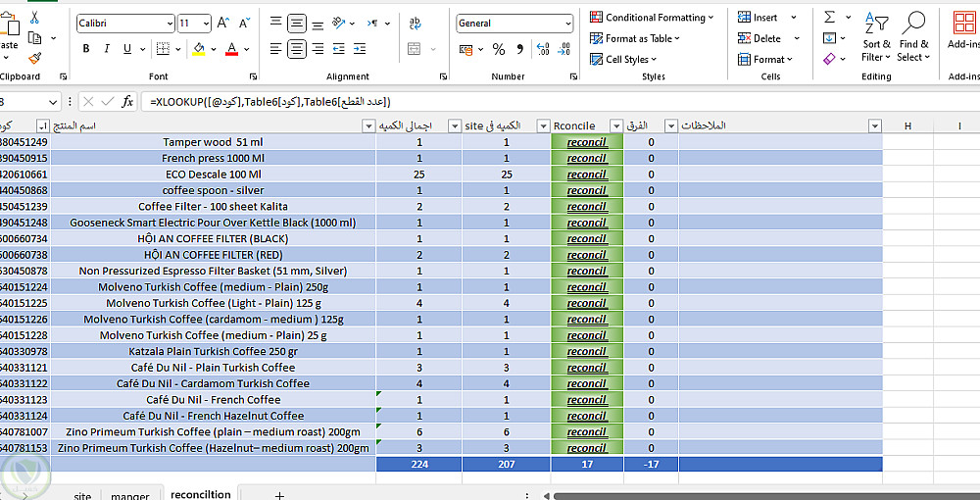Open the Format as Table menu
Viewport: 980px width, 500px height.
pyautogui.click(x=635, y=38)
